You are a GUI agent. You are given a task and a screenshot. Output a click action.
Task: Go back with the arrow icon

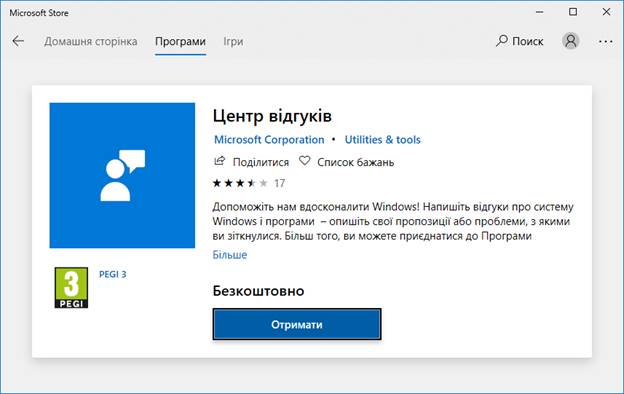tap(18, 41)
